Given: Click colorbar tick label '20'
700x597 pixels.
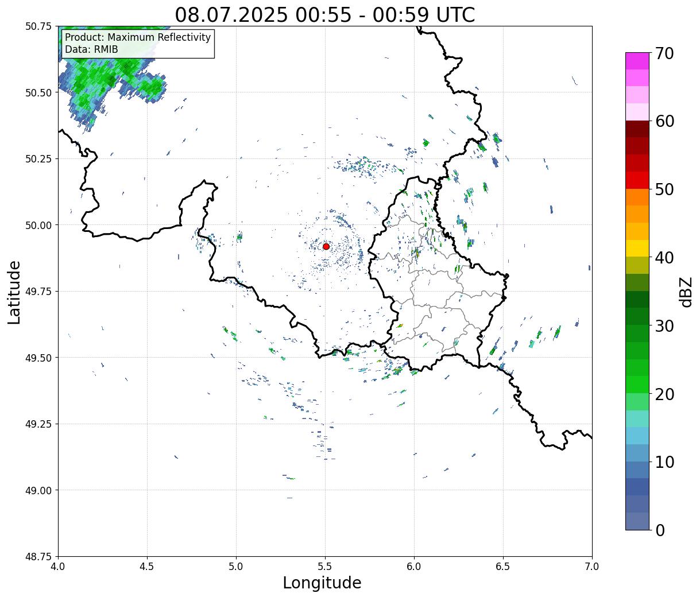Looking at the screenshot, I should 664,394.
